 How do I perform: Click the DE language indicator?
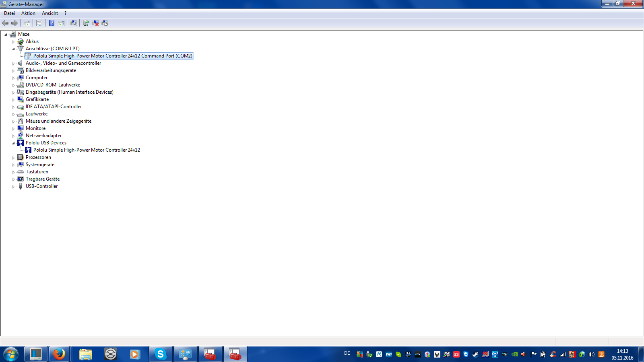coord(347,353)
